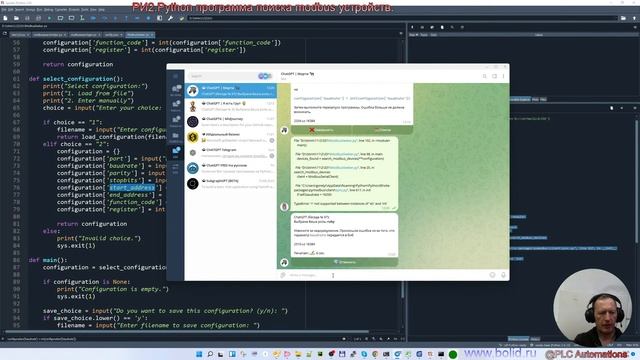Open the stories avatars beside Telegram search

[265, 76]
